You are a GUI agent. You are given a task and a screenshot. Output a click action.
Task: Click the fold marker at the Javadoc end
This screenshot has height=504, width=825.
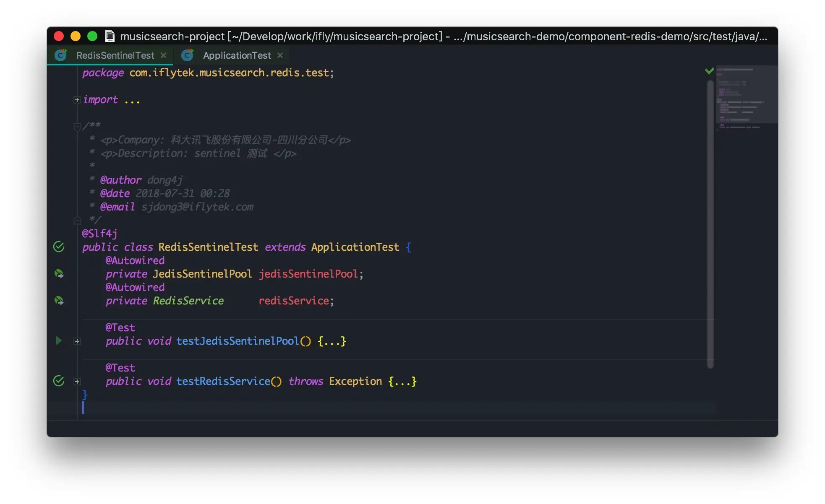pyautogui.click(x=77, y=220)
